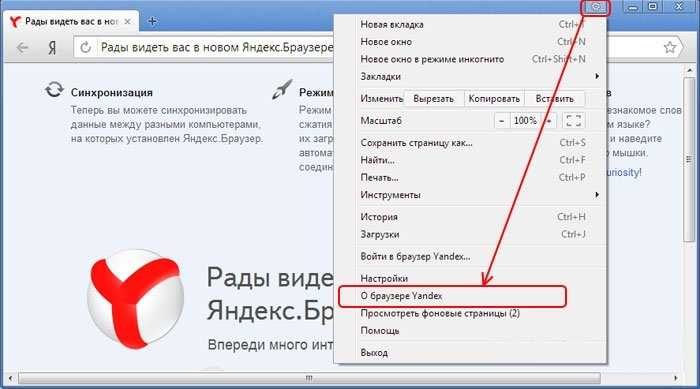
Task: Click into the address bar field
Action: [x=214, y=47]
